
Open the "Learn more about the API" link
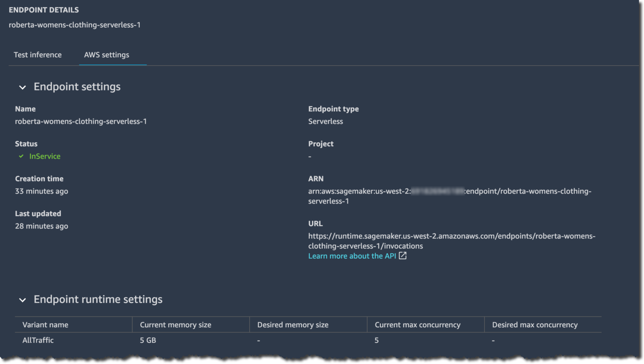coord(352,256)
